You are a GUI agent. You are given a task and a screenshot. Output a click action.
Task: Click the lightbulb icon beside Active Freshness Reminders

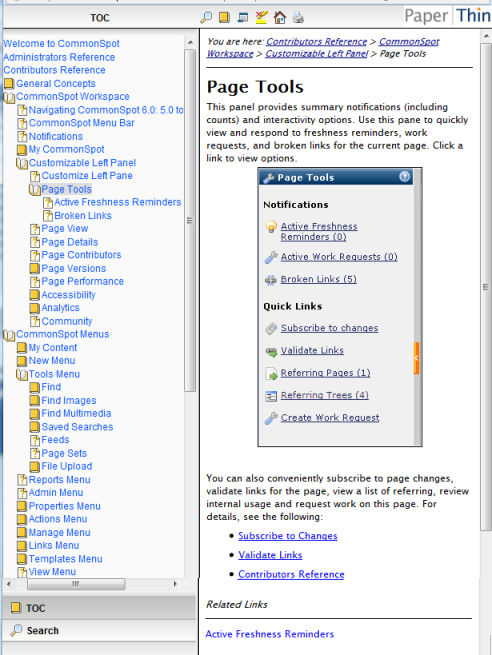271,227
